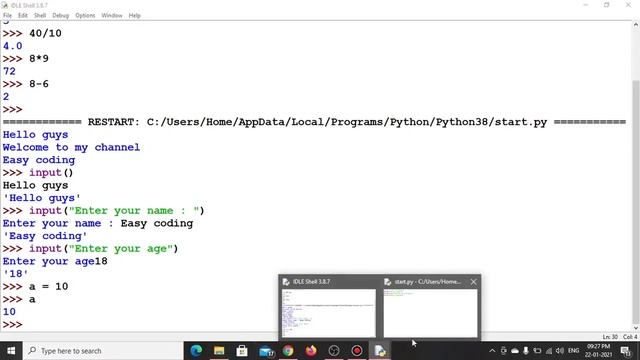
Task: Show hidden system tray icons
Action: 492,351
